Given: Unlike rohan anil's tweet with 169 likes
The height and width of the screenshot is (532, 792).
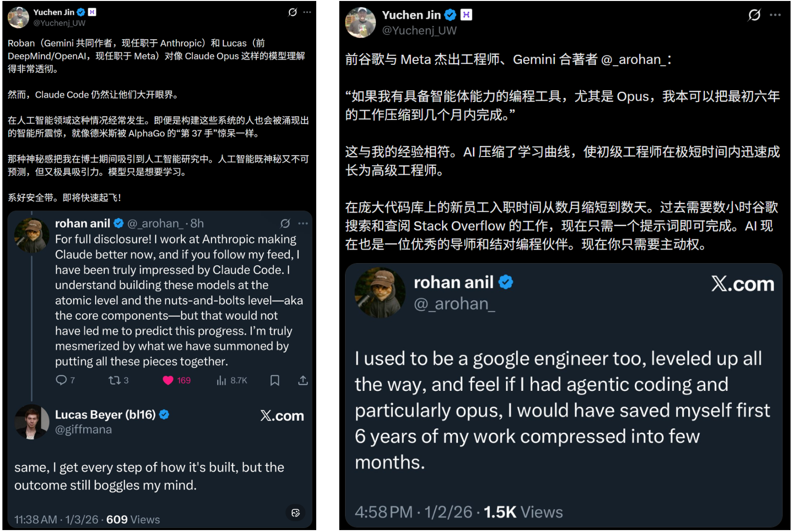Looking at the screenshot, I should pos(169,380).
